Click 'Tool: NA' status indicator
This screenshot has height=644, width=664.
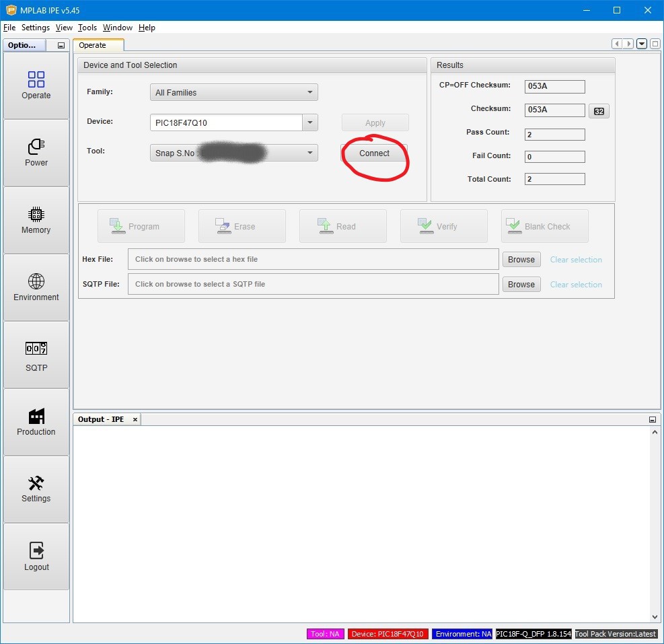(x=325, y=634)
